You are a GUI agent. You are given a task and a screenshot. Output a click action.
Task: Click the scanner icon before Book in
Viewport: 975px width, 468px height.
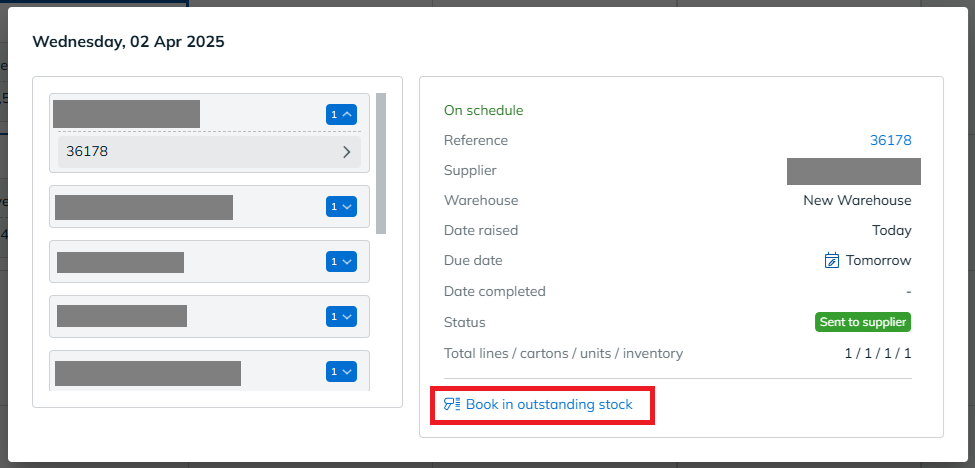pyautogui.click(x=451, y=405)
